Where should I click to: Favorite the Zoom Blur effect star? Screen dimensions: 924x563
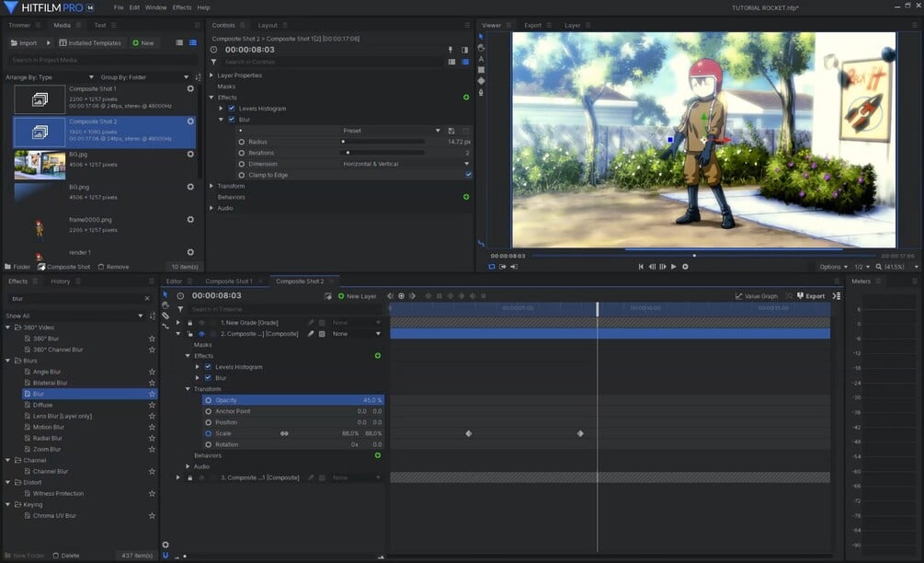[x=152, y=449]
